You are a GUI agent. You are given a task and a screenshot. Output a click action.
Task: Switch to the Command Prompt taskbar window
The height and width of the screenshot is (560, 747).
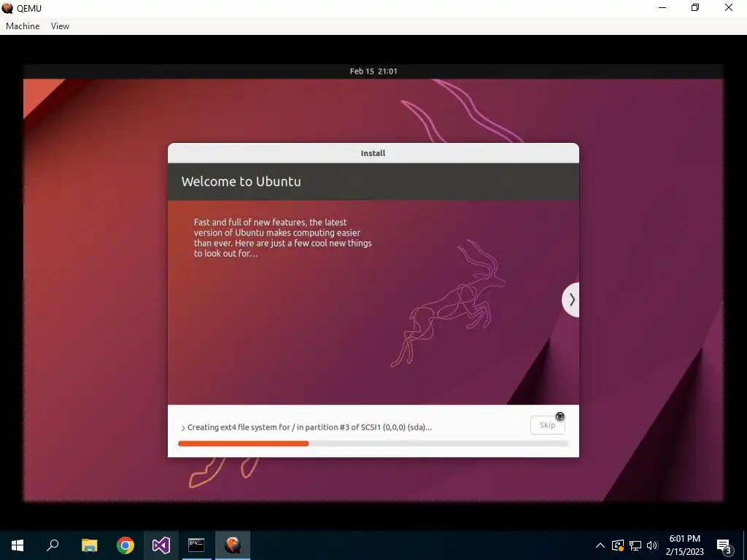196,545
